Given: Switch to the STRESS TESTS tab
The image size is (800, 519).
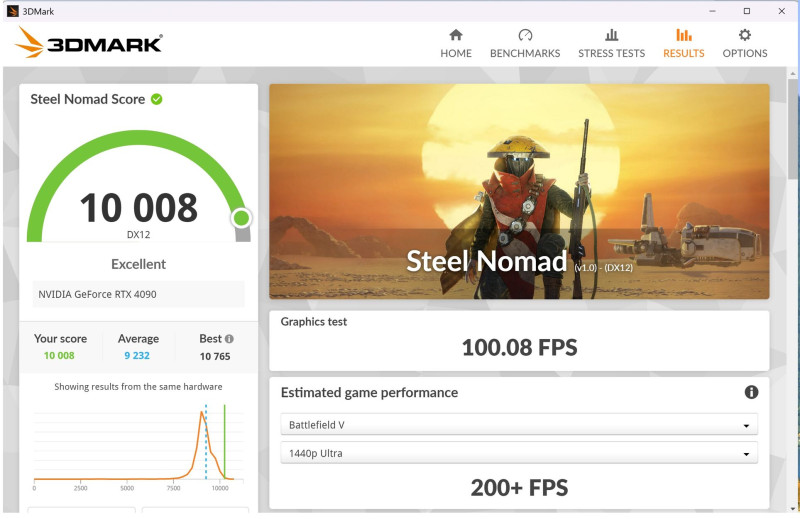Looking at the screenshot, I should tap(611, 44).
